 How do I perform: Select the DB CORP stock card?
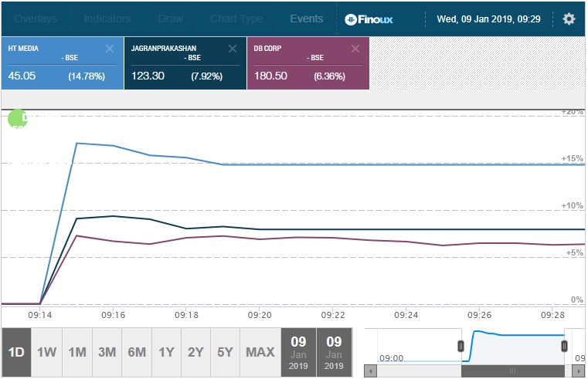pos(308,63)
